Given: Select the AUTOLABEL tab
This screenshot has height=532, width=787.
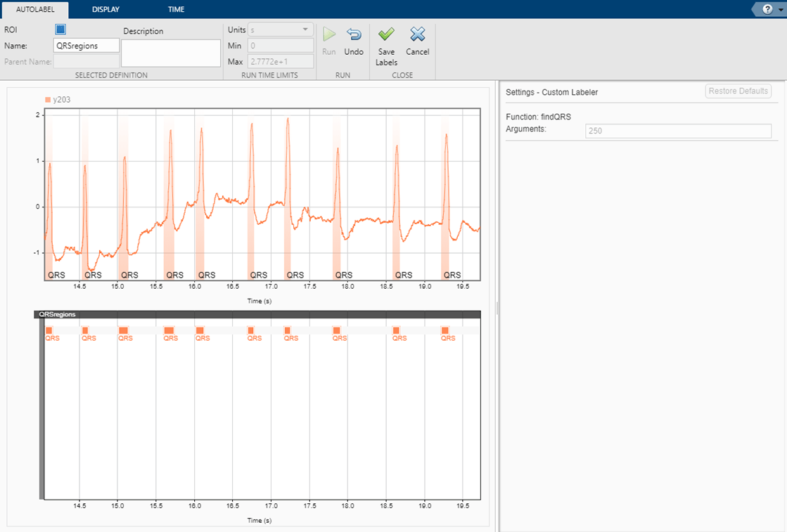Looking at the screenshot, I should pyautogui.click(x=34, y=10).
